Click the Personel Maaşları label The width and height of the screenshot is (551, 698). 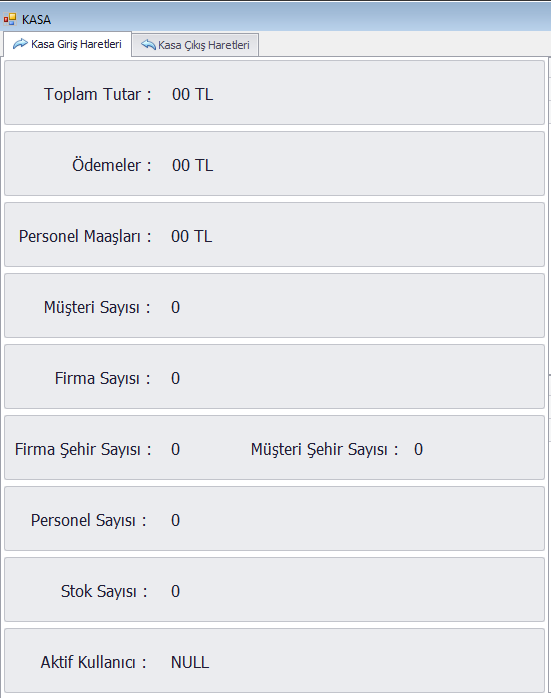click(85, 236)
